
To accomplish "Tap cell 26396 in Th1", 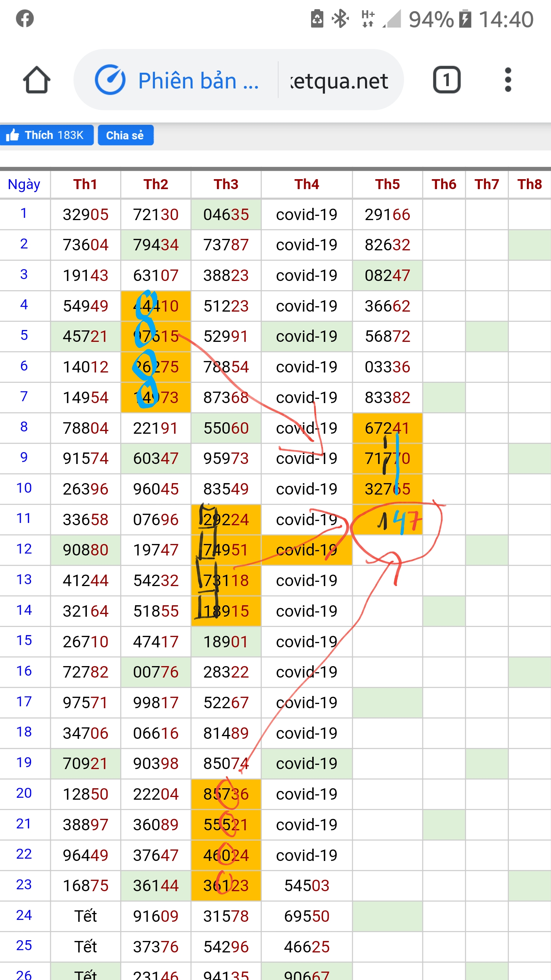I will (86, 489).
